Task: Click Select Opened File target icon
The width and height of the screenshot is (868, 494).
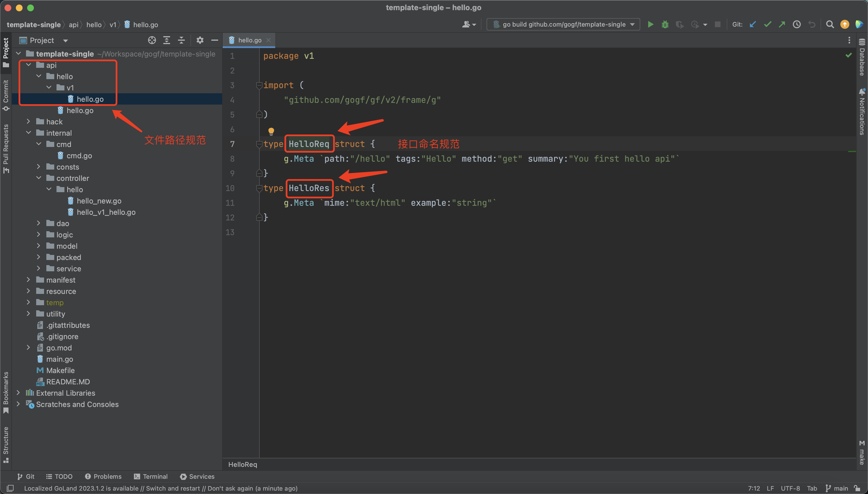Action: (152, 40)
